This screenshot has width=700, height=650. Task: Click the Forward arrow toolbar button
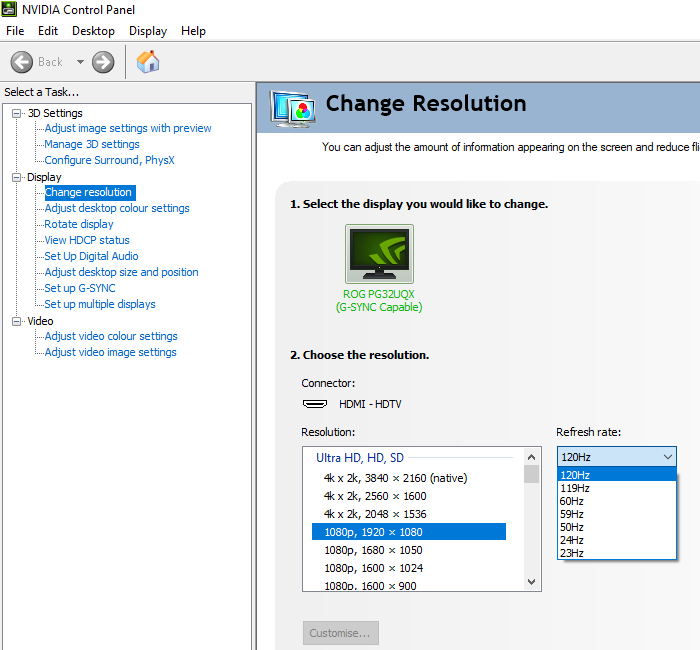(x=103, y=62)
